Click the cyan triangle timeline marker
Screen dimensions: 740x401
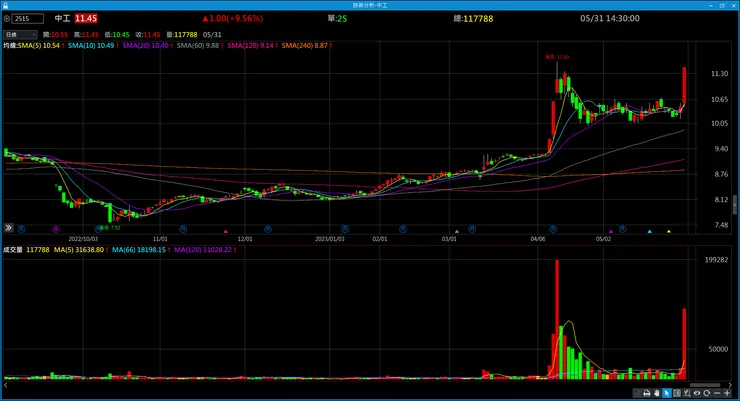[649, 231]
